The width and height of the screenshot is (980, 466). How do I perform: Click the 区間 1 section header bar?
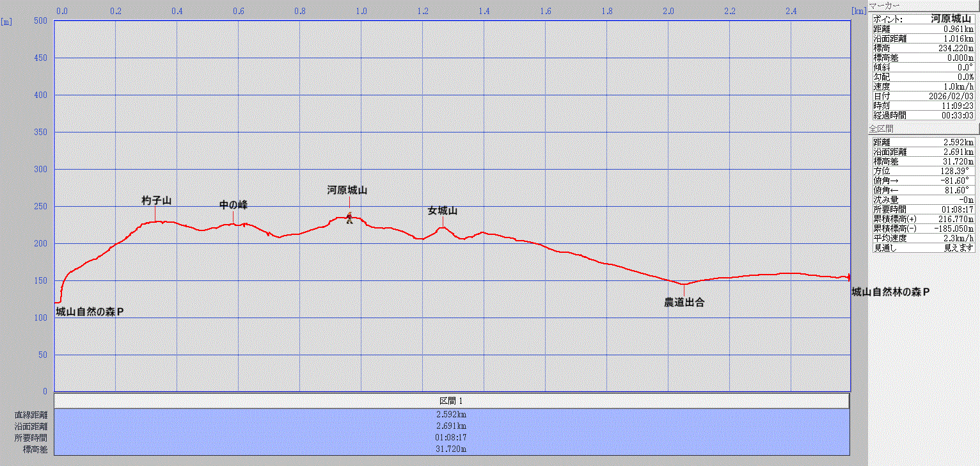coord(452,401)
